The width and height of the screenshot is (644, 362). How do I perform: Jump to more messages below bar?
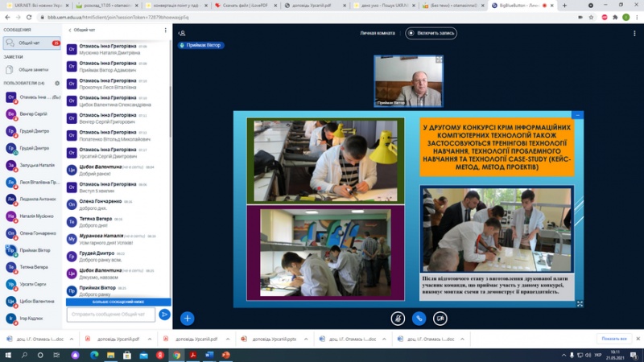click(118, 302)
